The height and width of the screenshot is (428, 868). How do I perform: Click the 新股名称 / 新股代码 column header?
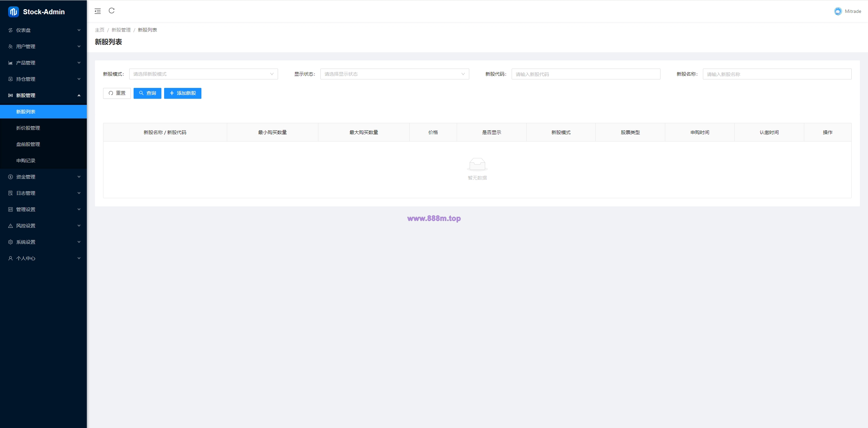[165, 132]
